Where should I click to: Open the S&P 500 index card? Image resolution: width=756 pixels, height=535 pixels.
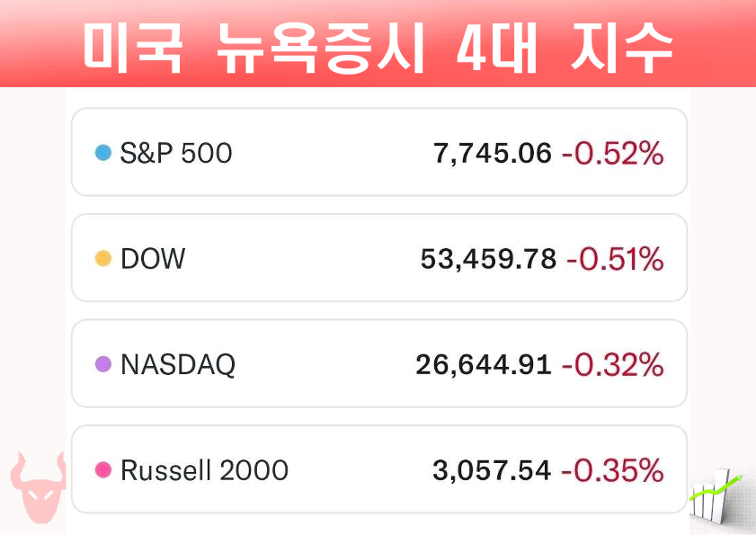379,152
